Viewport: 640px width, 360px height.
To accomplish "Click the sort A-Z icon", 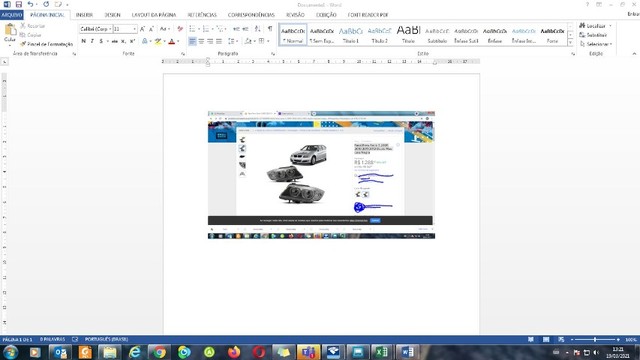I will pyautogui.click(x=258, y=29).
